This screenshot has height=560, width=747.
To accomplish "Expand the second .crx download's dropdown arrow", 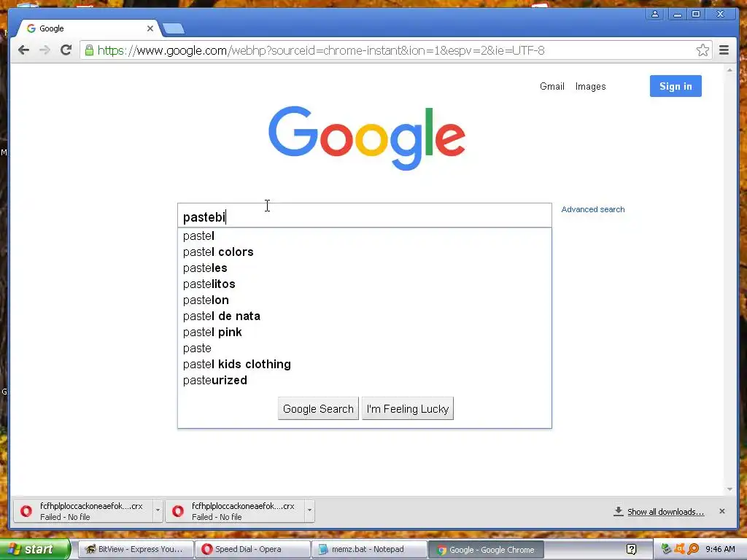I will 309,510.
